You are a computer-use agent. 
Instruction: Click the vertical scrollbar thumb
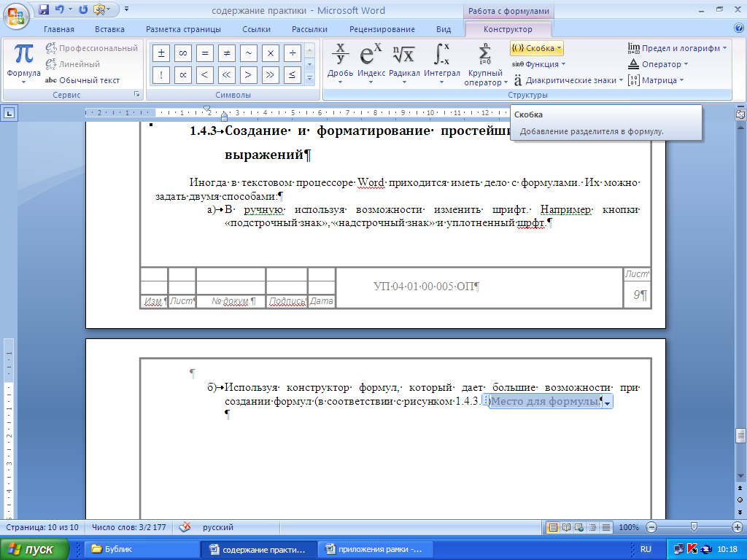(x=740, y=435)
